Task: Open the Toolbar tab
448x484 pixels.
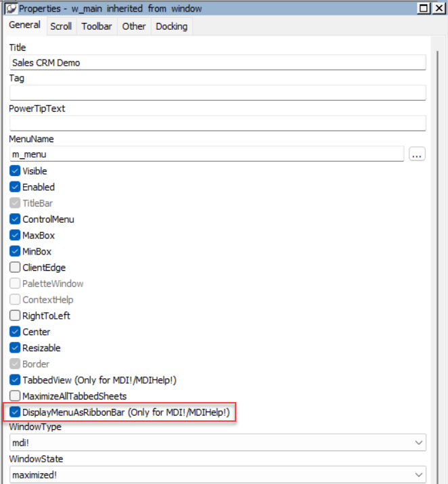Action: pyautogui.click(x=97, y=26)
